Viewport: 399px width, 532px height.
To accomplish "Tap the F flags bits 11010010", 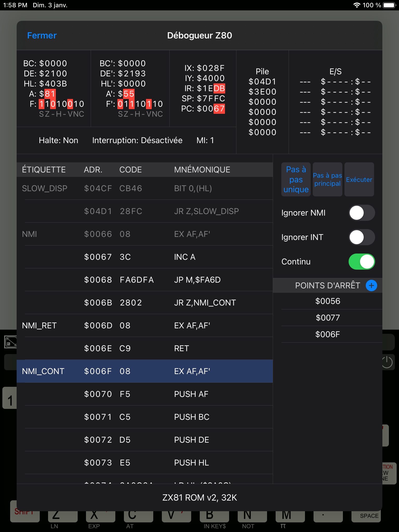I will point(62,104).
